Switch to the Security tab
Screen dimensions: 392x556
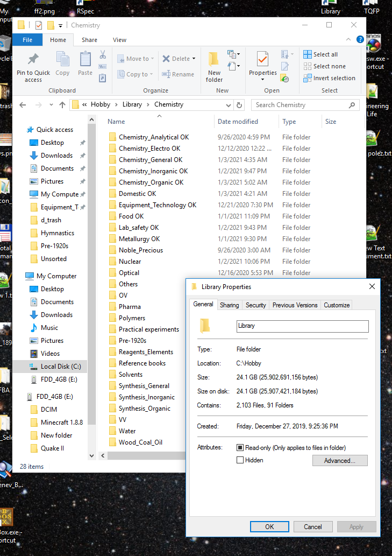pos(255,305)
